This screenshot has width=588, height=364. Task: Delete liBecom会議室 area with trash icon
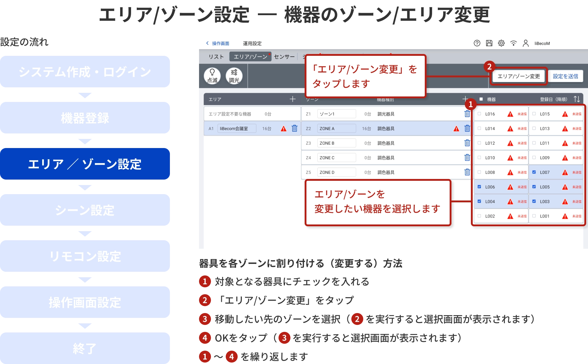click(x=294, y=128)
